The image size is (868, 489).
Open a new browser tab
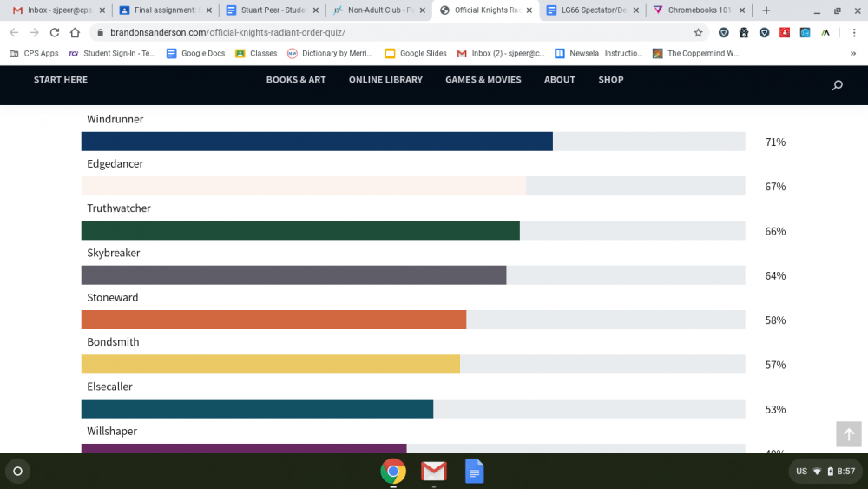(x=766, y=10)
